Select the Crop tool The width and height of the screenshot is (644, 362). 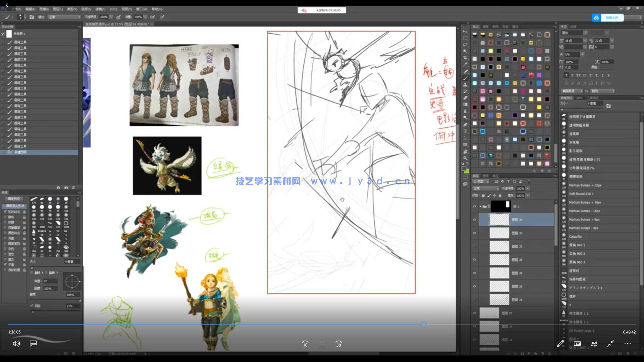pos(465,58)
